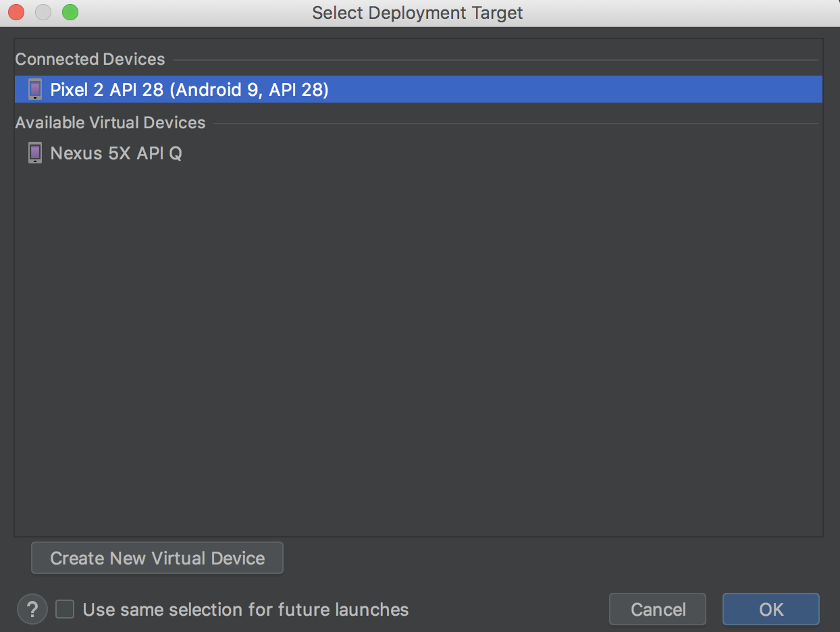Enable the same selection for future launches checkbox
Image resolution: width=840 pixels, height=632 pixels.
[x=65, y=610]
